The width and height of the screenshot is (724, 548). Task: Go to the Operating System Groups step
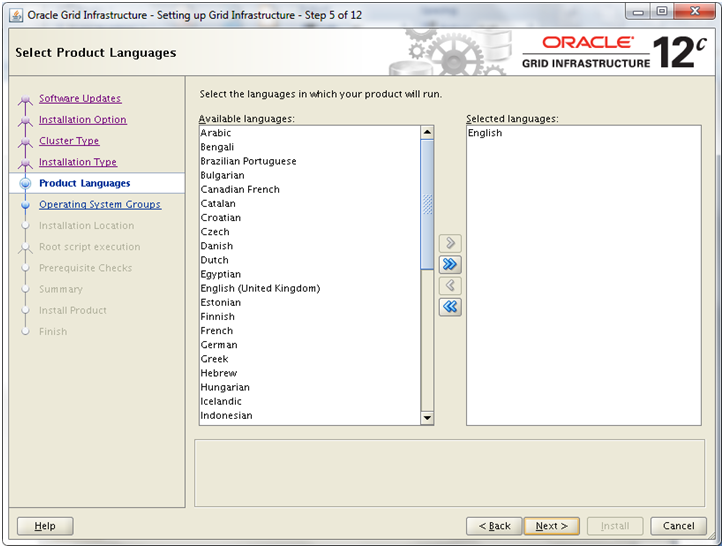click(x=100, y=205)
